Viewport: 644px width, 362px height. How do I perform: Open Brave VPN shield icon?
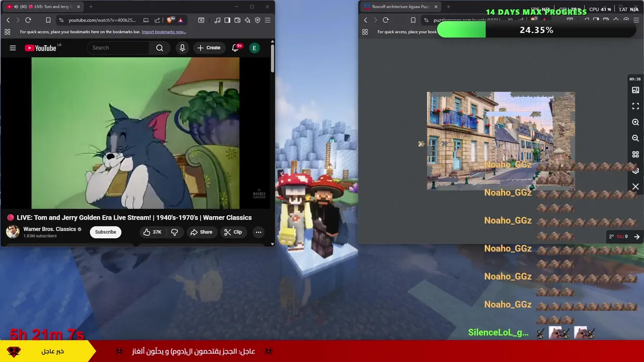click(x=258, y=20)
